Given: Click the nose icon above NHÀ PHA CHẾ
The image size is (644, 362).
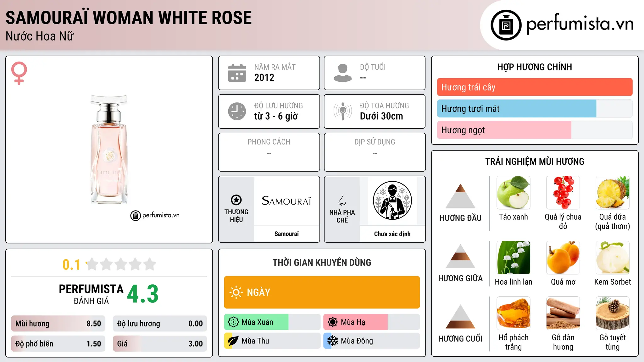Looking at the screenshot, I should coord(342,200).
